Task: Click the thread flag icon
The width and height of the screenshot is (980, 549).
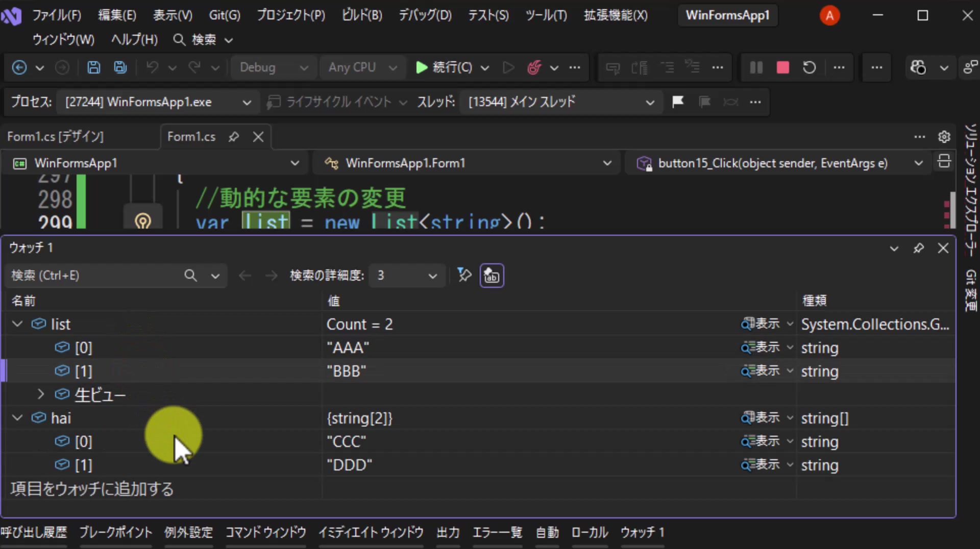Action: 678,102
